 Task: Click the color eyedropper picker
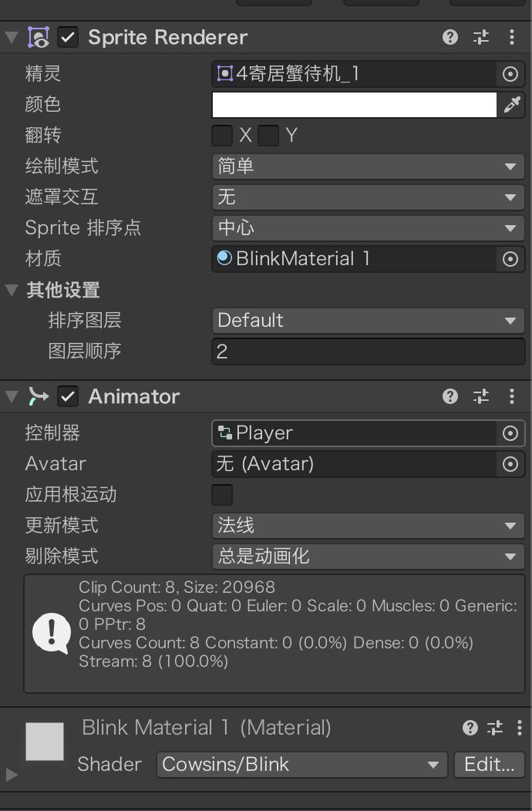tap(512, 105)
